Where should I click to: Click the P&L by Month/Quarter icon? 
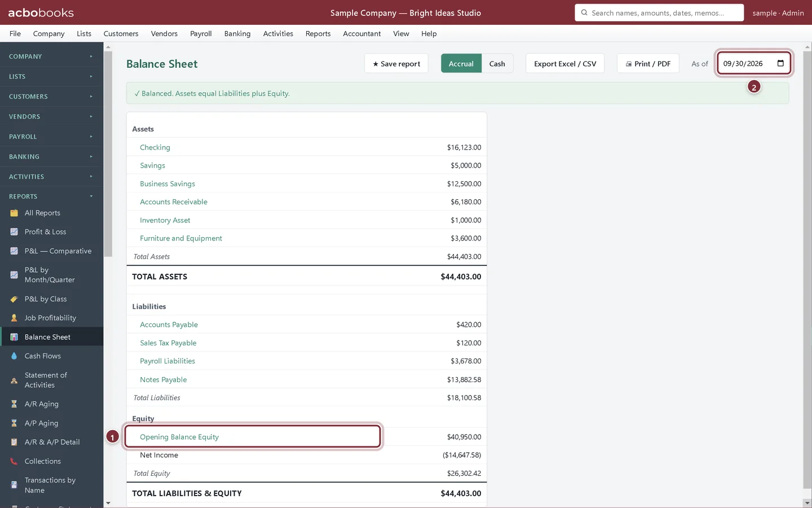click(x=14, y=275)
